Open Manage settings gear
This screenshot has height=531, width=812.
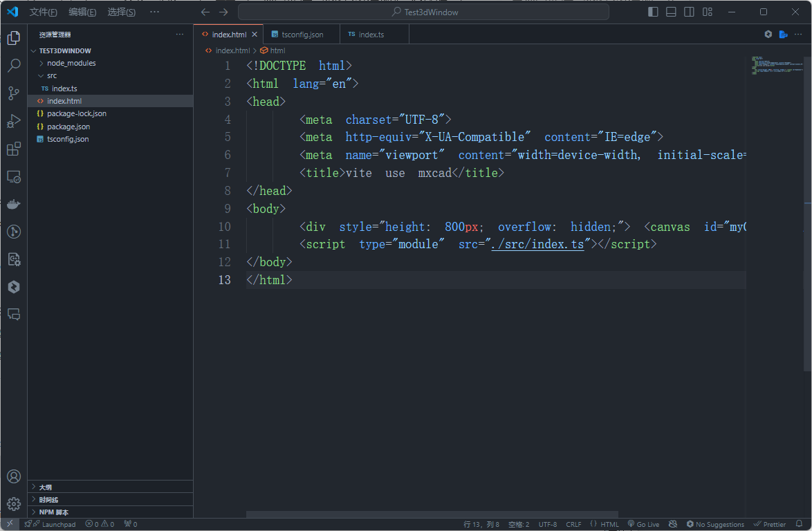point(14,504)
